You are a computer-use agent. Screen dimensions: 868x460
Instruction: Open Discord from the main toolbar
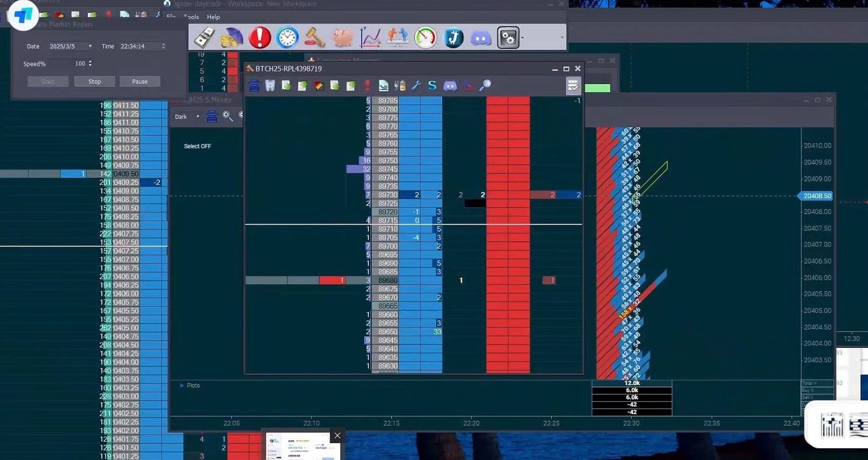point(480,38)
